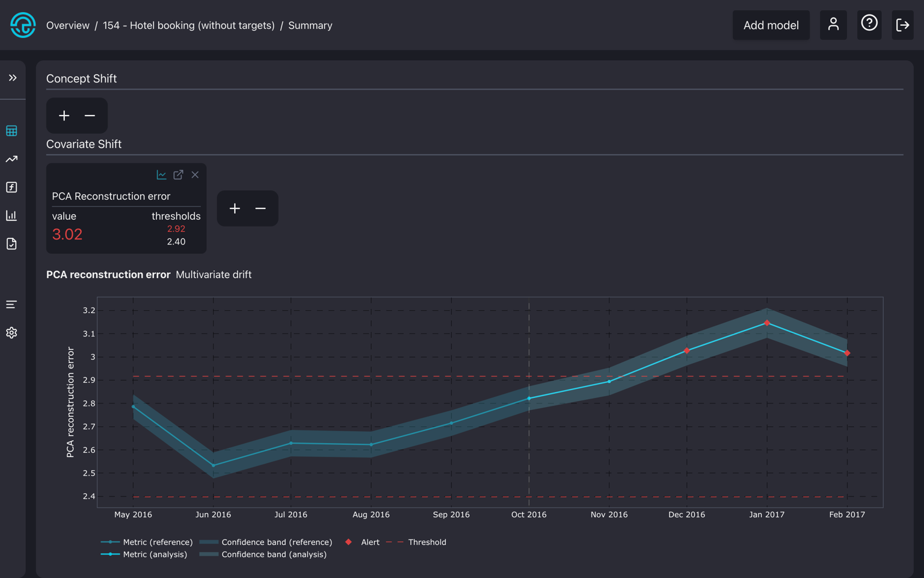Image resolution: width=924 pixels, height=578 pixels.
Task: Click the user profile icon
Action: (x=833, y=25)
